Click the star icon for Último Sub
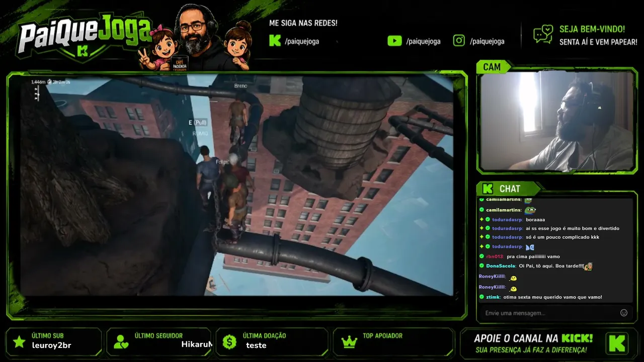644x362 pixels. [x=19, y=342]
